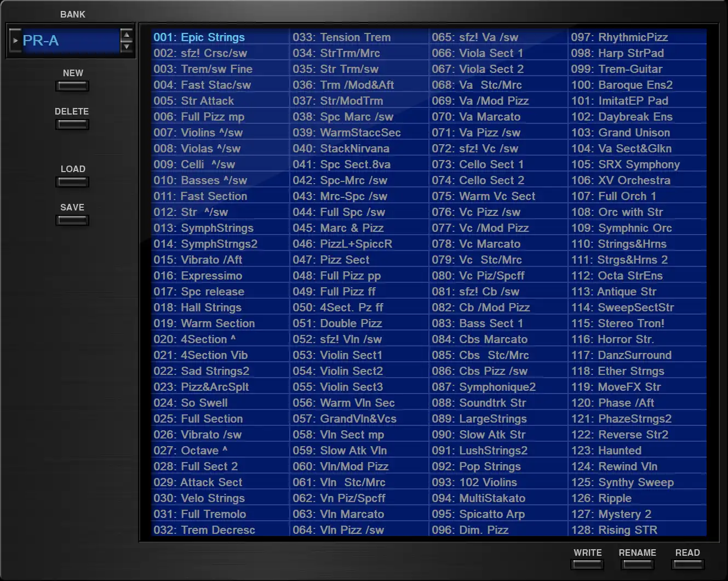Select patch 075: Warm Vc Sect
728x581 pixels.
pyautogui.click(x=483, y=196)
